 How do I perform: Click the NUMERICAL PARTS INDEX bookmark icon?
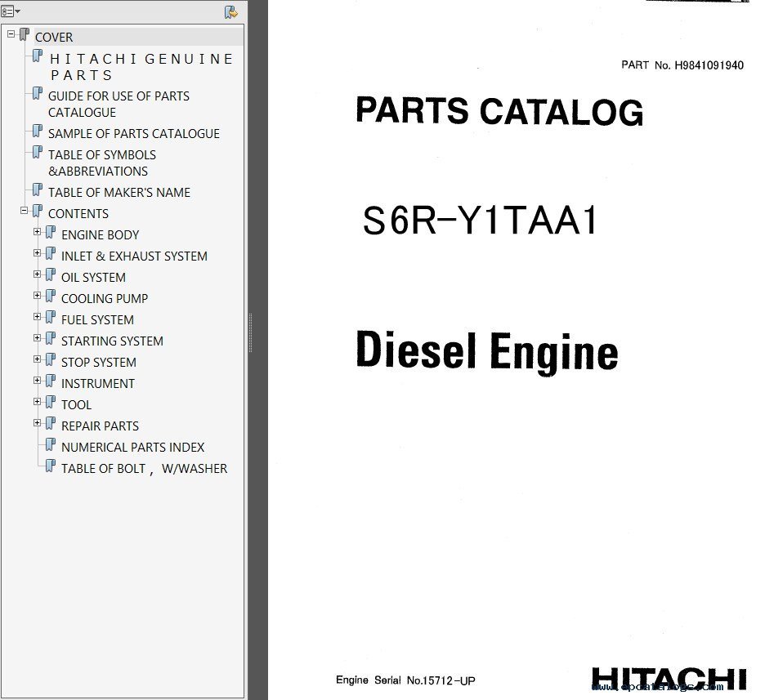tap(51, 444)
